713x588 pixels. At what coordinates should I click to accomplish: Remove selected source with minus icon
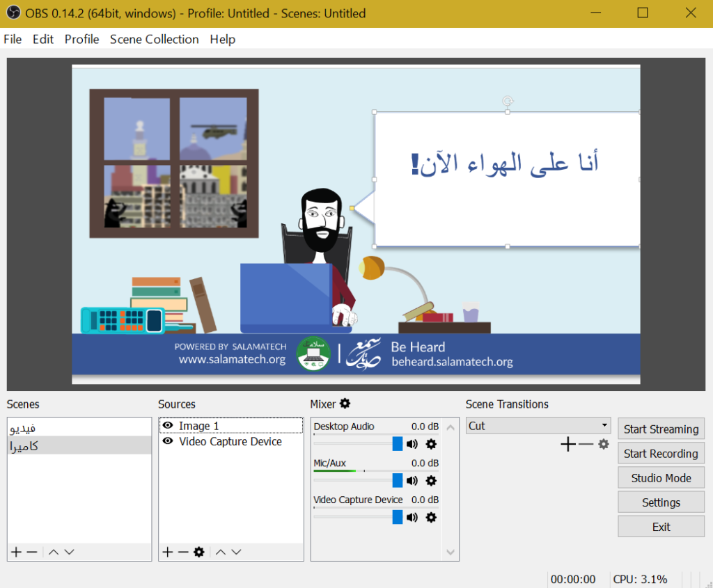click(x=183, y=552)
